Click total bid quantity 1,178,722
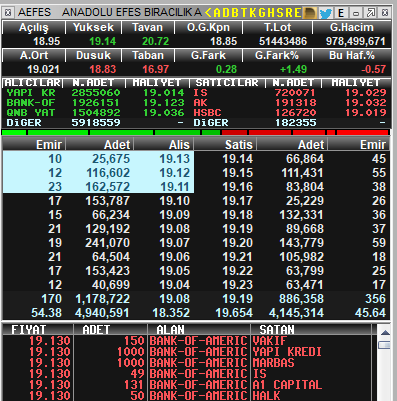The height and width of the screenshot is (401, 397). 103,299
